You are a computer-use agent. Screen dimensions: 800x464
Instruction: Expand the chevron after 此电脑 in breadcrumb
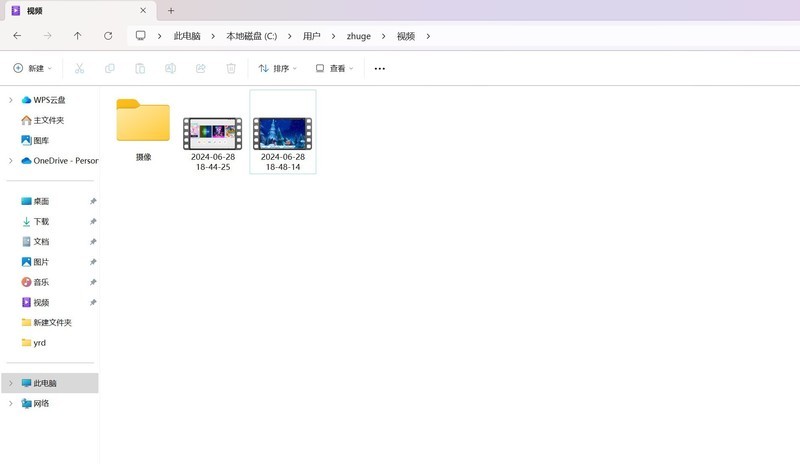(213, 36)
